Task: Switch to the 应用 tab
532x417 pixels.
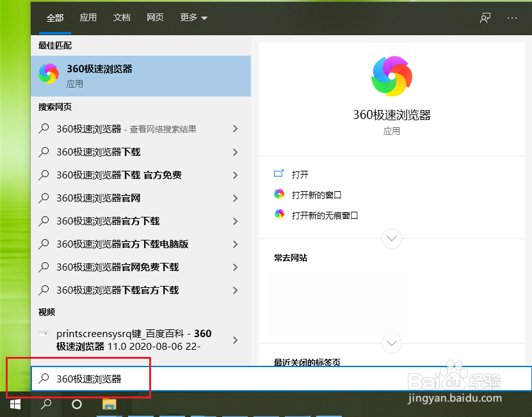Action: pos(88,18)
